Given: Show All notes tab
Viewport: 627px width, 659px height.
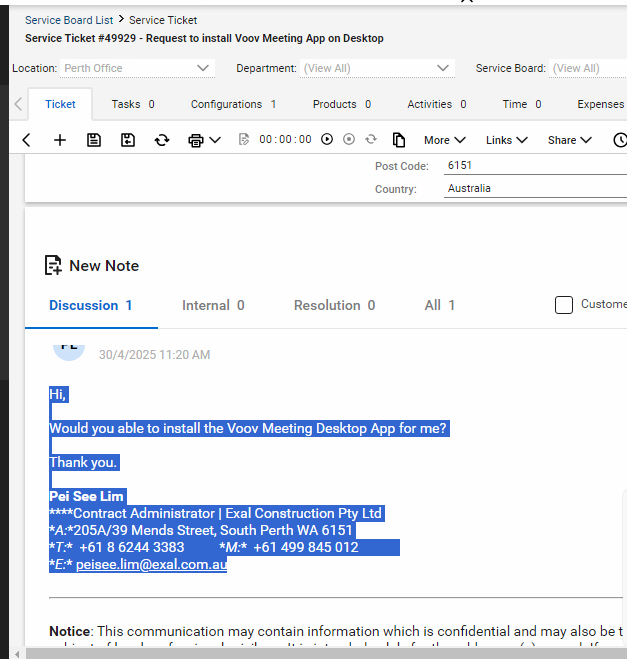Looking at the screenshot, I should click(440, 306).
